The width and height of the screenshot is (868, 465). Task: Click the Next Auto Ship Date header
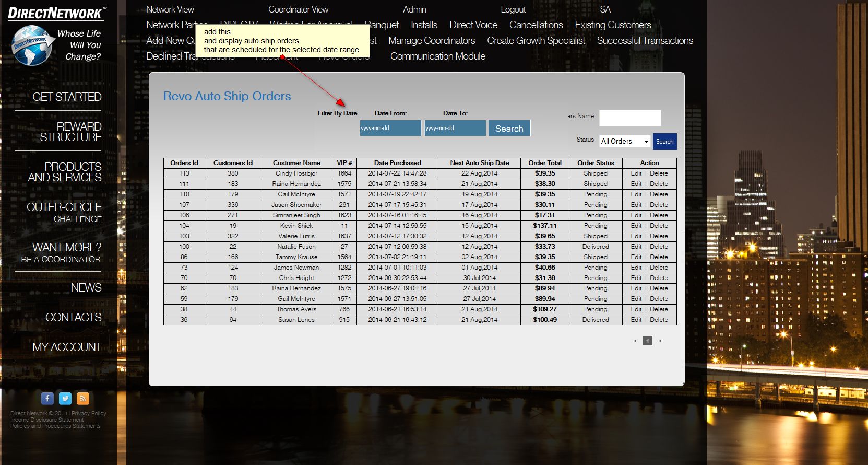480,163
